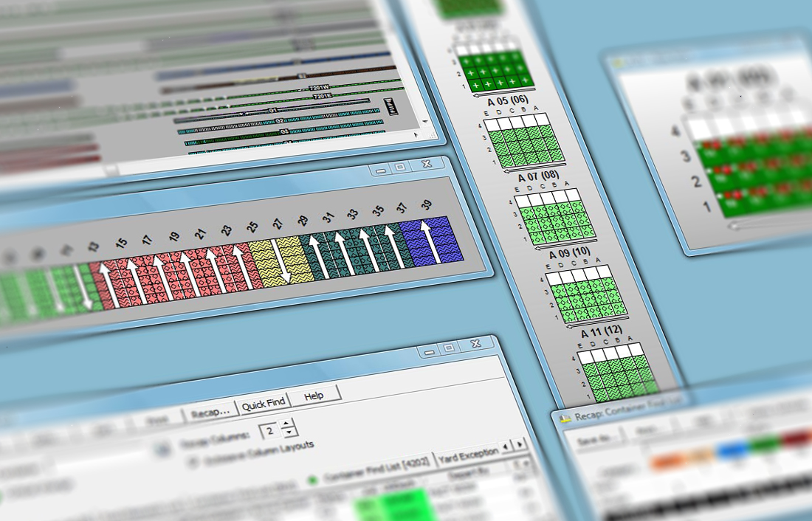The width and height of the screenshot is (812, 521).
Task: Click the direction arrow below bay A 09 (10) grid
Action: click(x=596, y=322)
